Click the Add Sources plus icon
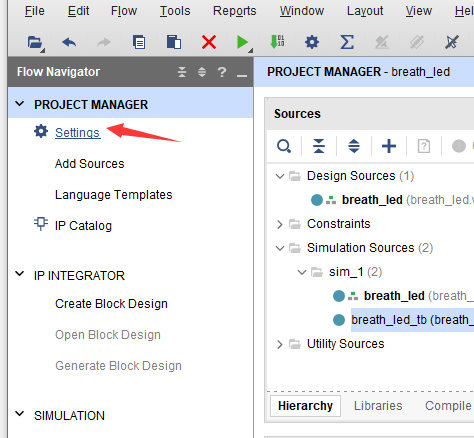Screen dimensions: 474x438 389,146
